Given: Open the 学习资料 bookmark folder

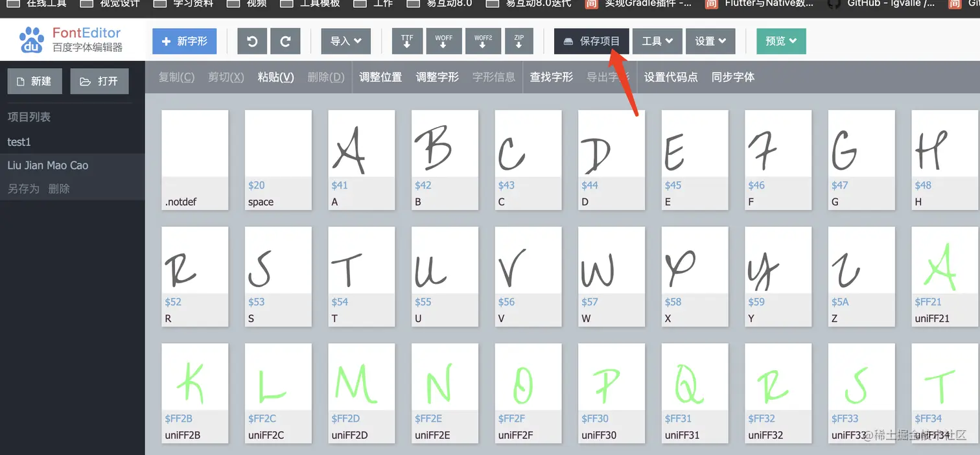Looking at the screenshot, I should click(183, 3).
